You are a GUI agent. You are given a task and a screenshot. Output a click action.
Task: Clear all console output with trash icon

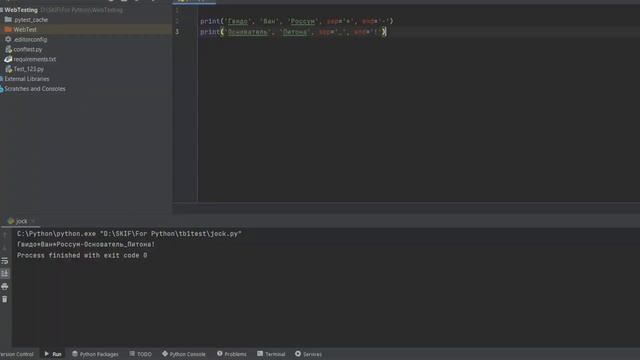tap(4, 299)
